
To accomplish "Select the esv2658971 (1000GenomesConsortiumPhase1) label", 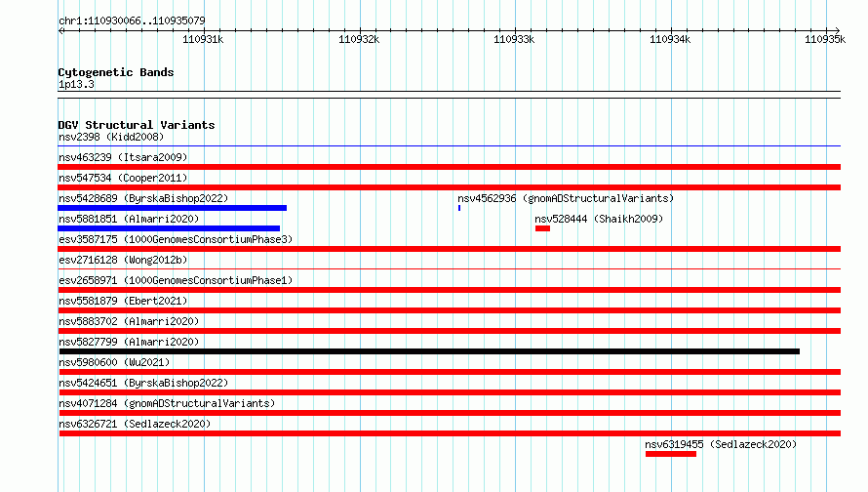I will tap(176, 280).
